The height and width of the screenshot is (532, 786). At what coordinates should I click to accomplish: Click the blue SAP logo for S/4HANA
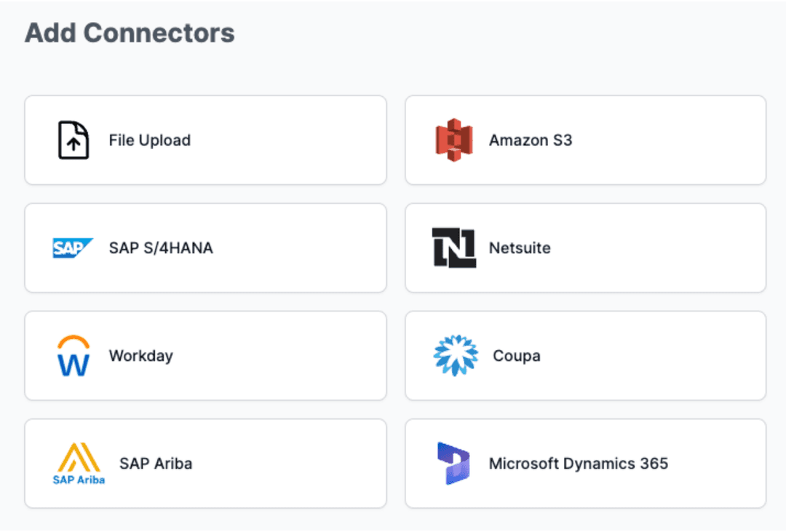[73, 248]
